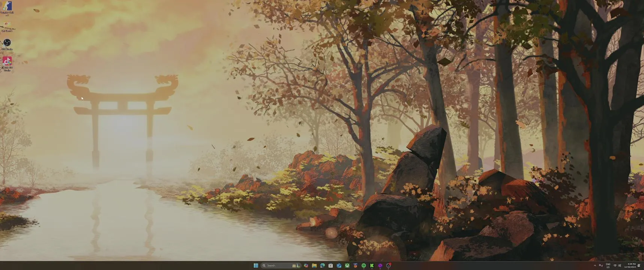This screenshot has height=270, width=644.
Task: Open Copilot from the taskbar
Action: point(306,265)
